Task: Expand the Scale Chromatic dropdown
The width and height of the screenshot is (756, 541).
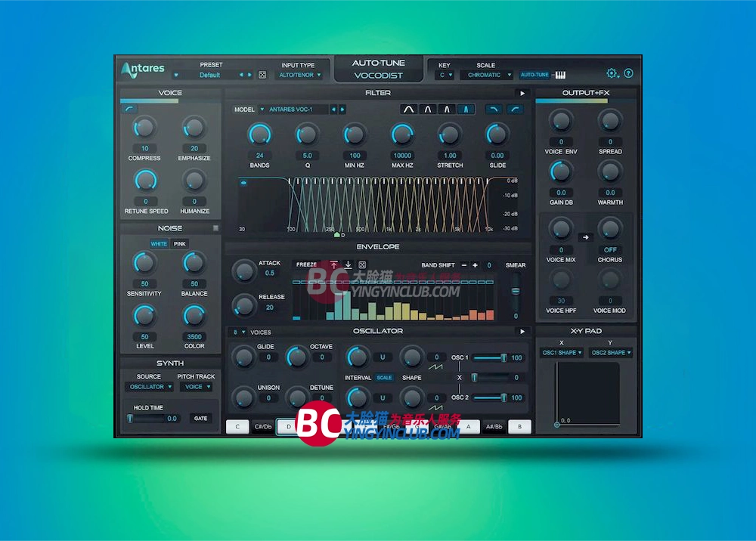Action: coord(488,76)
